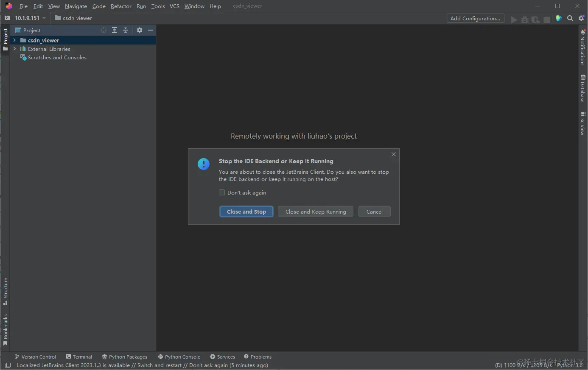Toggle the Project side tab
The image size is (588, 370).
5,39
